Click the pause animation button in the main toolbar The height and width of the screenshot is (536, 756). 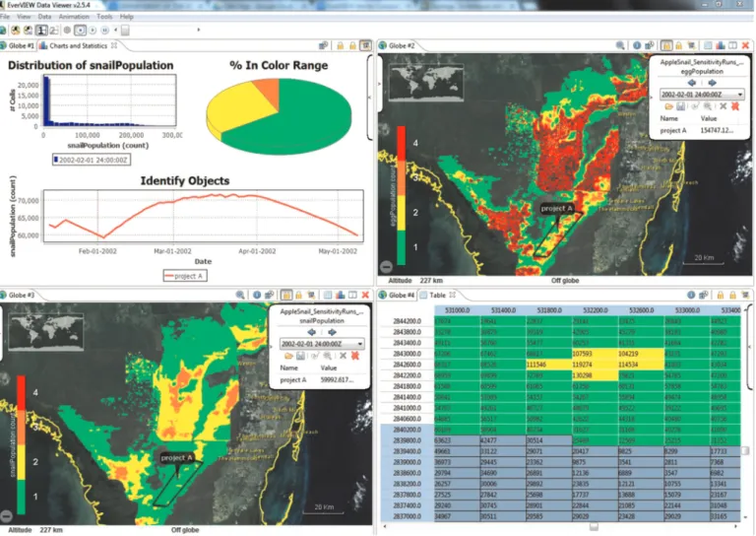pyautogui.click(x=104, y=31)
